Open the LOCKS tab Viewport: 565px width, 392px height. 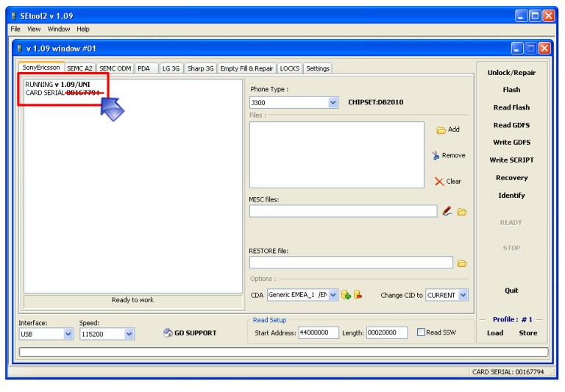[290, 68]
